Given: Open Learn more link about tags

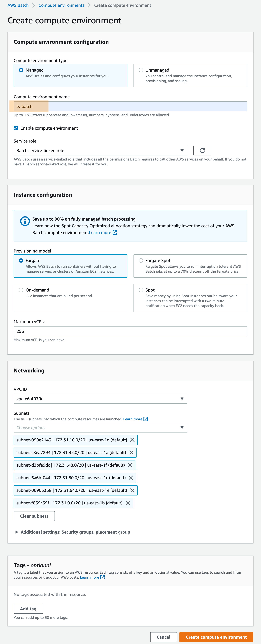Looking at the screenshot, I should (x=89, y=577).
